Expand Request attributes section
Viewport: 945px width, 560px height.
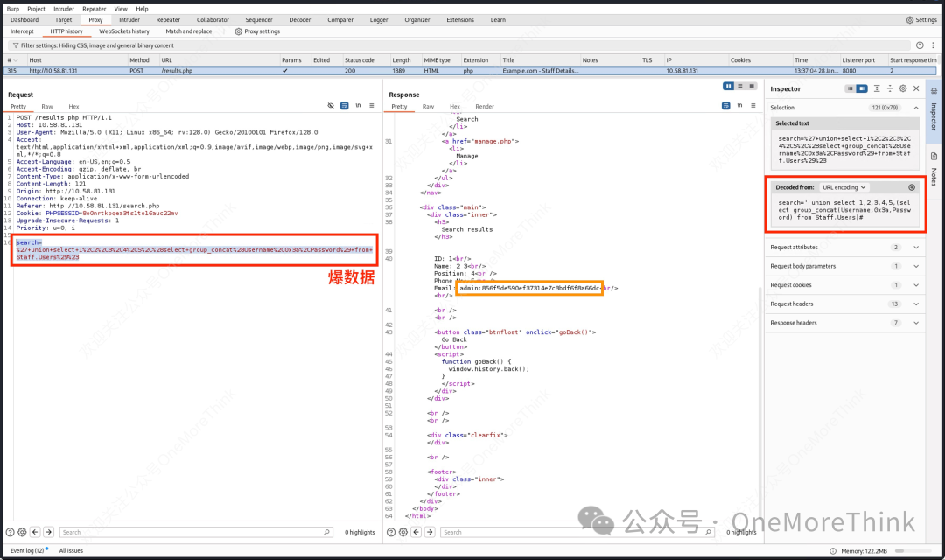916,247
